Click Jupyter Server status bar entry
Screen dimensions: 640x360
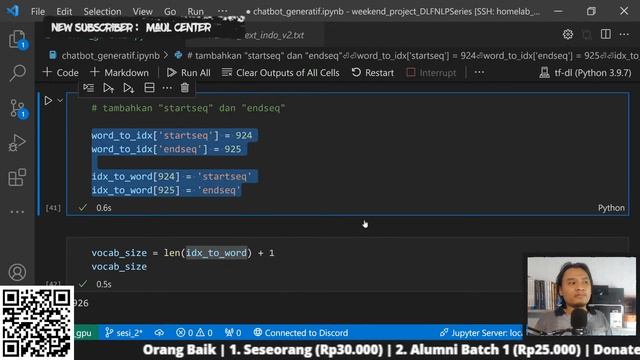tap(481, 333)
